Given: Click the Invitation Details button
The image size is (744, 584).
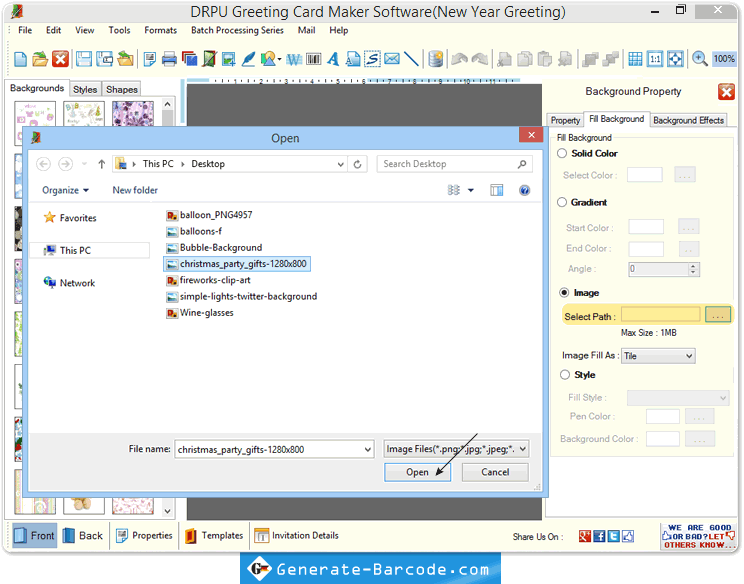Looking at the screenshot, I should 297,536.
